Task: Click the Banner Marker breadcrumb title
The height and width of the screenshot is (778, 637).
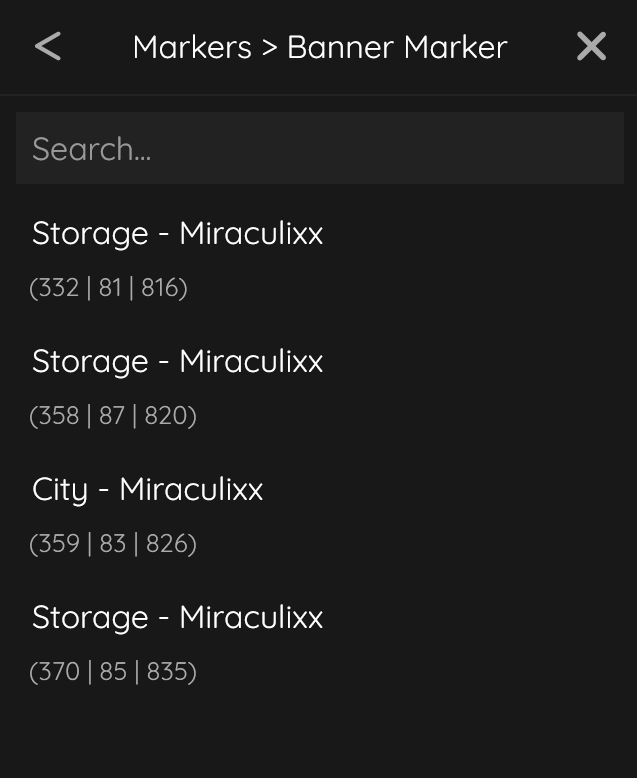Action: (x=397, y=47)
